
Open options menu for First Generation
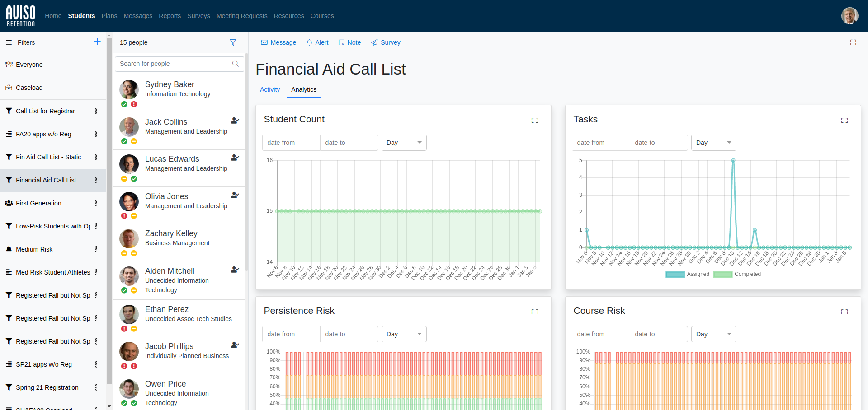[96, 203]
